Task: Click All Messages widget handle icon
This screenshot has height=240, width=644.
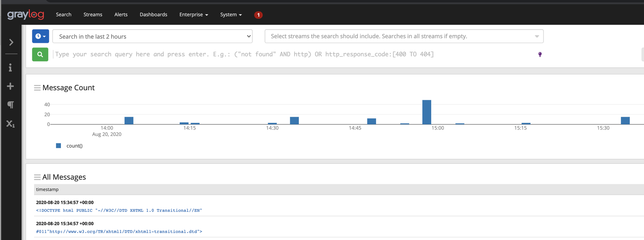Action: [x=37, y=177]
